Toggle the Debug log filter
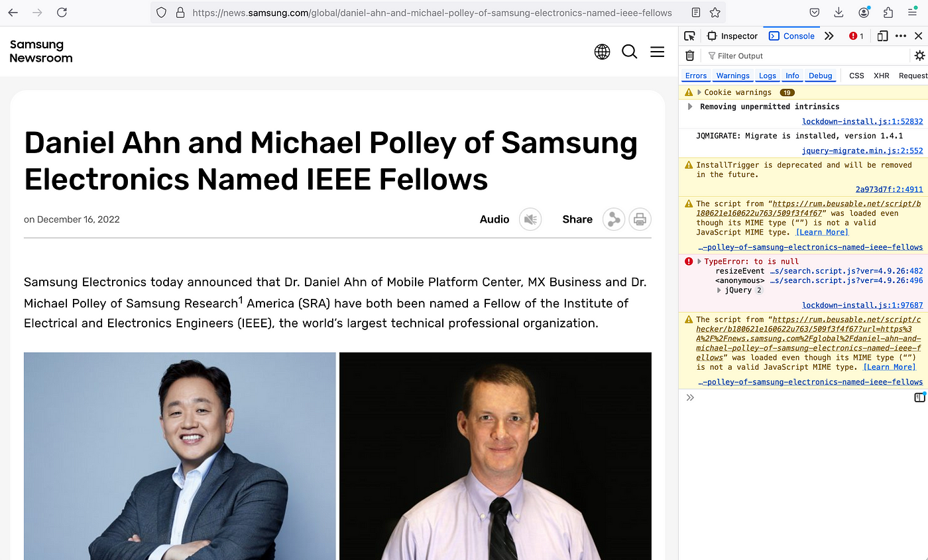928x560 pixels. pyautogui.click(x=820, y=76)
